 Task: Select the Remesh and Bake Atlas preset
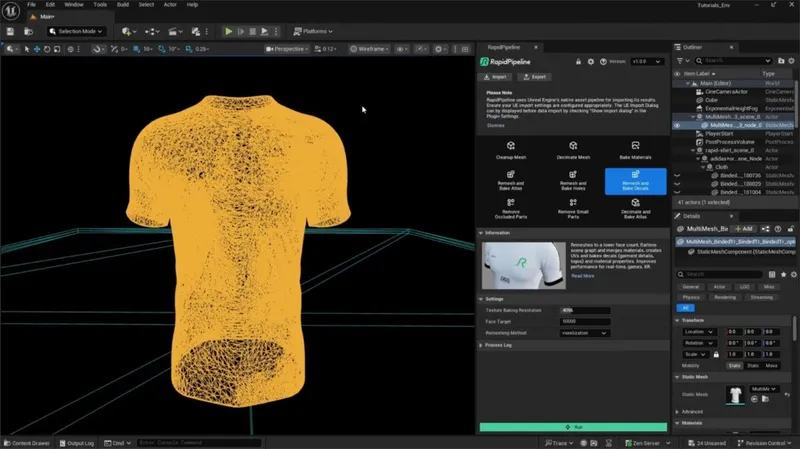pyautogui.click(x=510, y=179)
